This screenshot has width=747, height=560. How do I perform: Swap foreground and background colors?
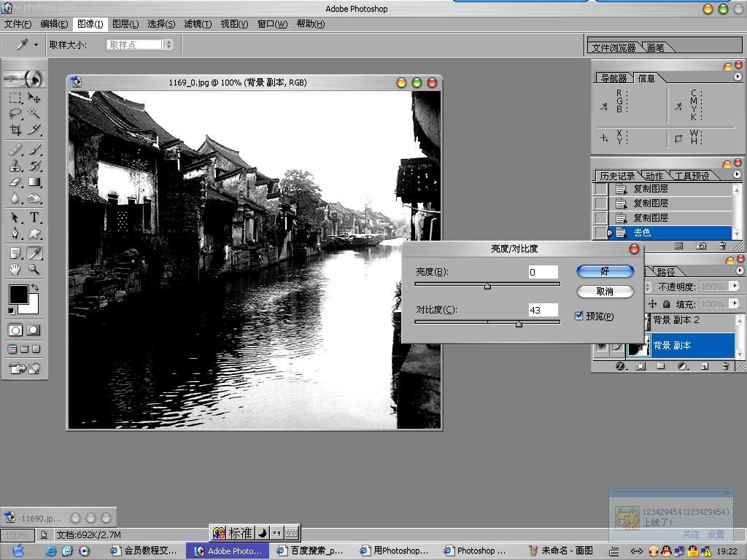(35, 287)
